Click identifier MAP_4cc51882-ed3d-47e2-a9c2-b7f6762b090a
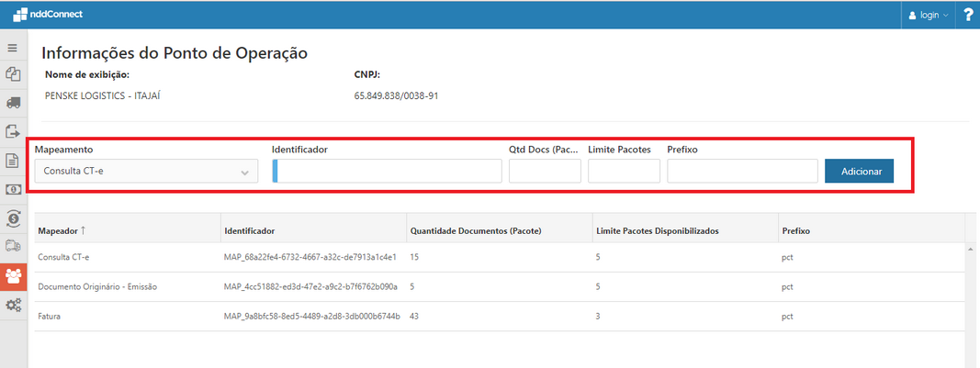980x368 pixels. [x=310, y=286]
